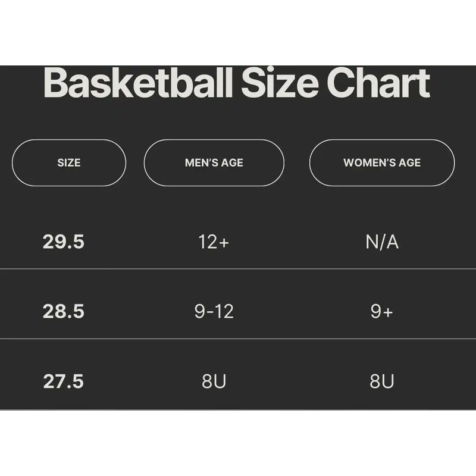Click the divider line below the 29.5 row

pos(238,269)
